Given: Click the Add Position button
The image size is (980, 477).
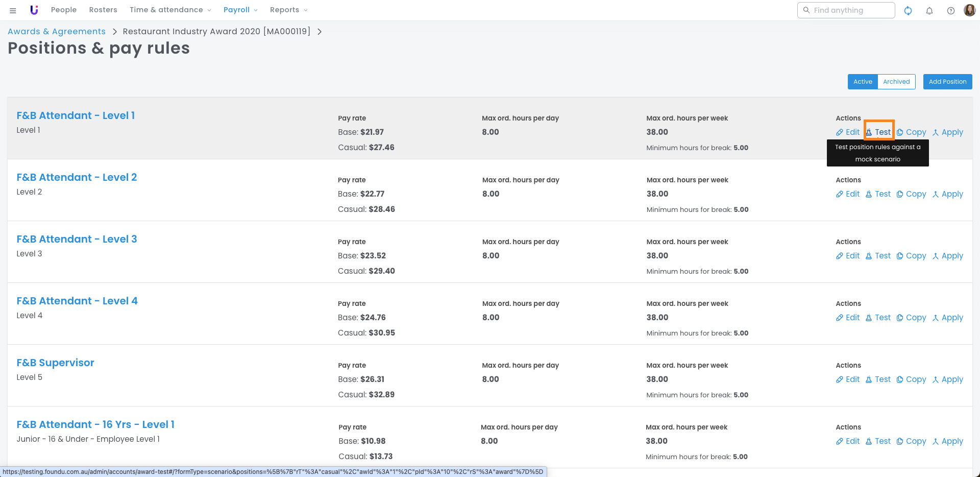Looking at the screenshot, I should coord(947,82).
